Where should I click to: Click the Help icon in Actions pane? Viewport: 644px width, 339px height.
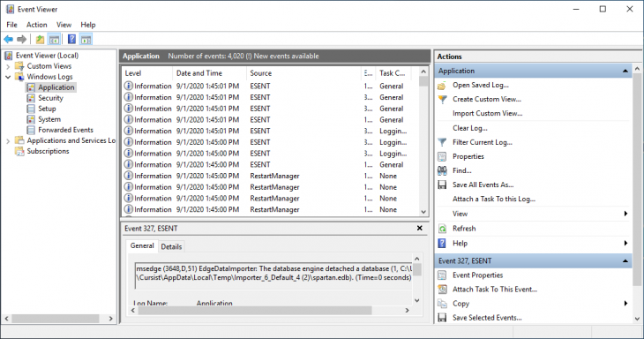point(442,244)
